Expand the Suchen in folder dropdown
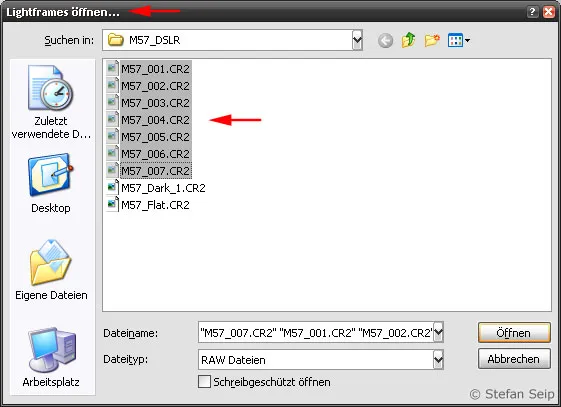The height and width of the screenshot is (407, 561). (x=357, y=40)
